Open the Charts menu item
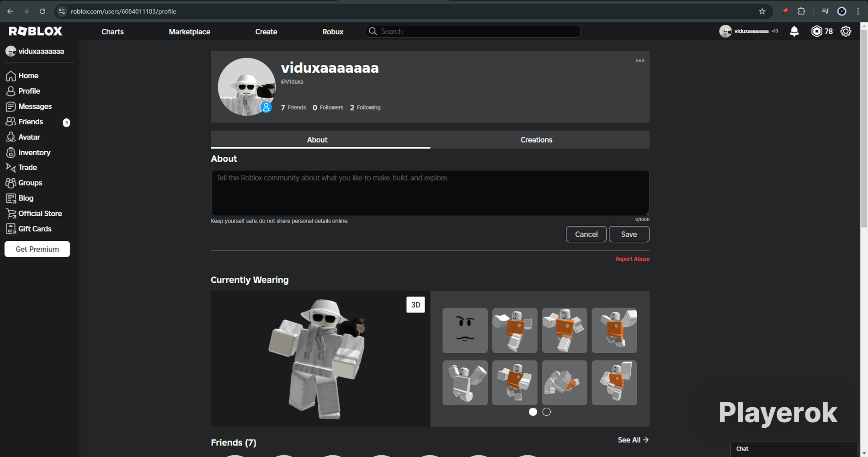Image resolution: width=868 pixels, height=457 pixels. tap(112, 32)
